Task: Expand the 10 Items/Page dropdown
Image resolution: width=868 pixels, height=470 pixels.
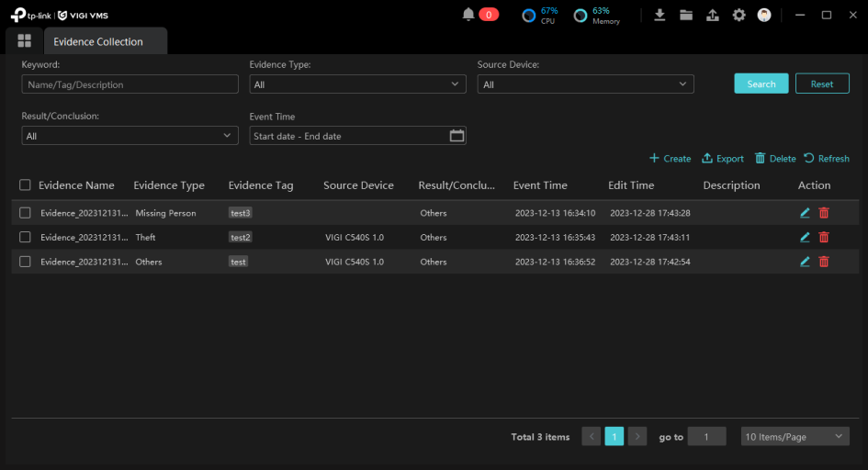Action: pos(795,437)
